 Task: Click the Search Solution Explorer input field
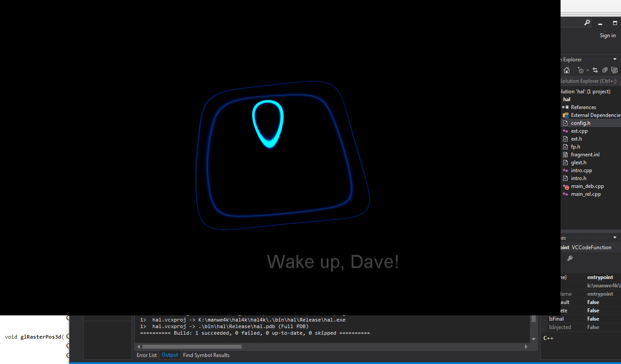pyautogui.click(x=590, y=81)
